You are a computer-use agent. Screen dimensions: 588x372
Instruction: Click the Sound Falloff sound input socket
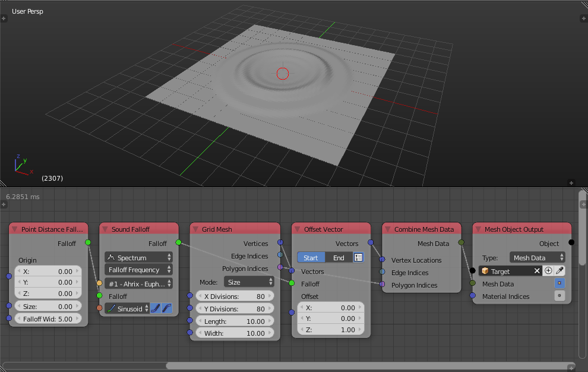[x=99, y=283]
